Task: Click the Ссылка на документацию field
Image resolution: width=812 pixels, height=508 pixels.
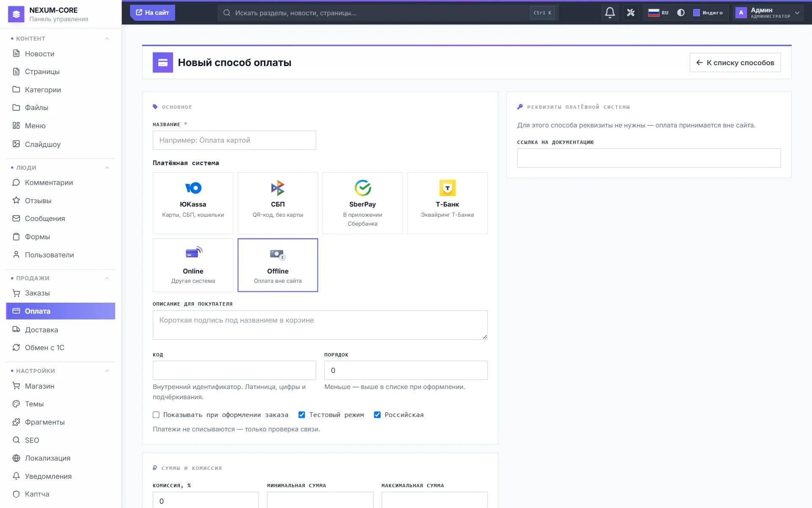Action: [649, 158]
